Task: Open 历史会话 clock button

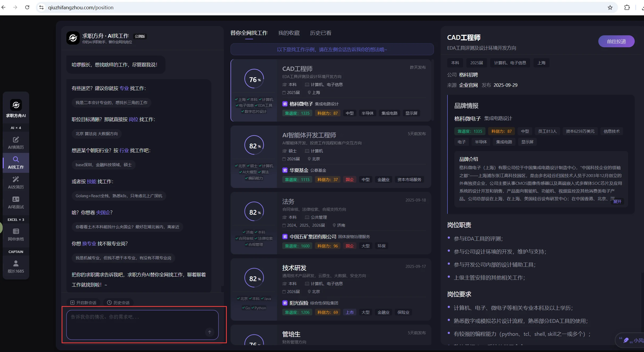Action: 118,303
